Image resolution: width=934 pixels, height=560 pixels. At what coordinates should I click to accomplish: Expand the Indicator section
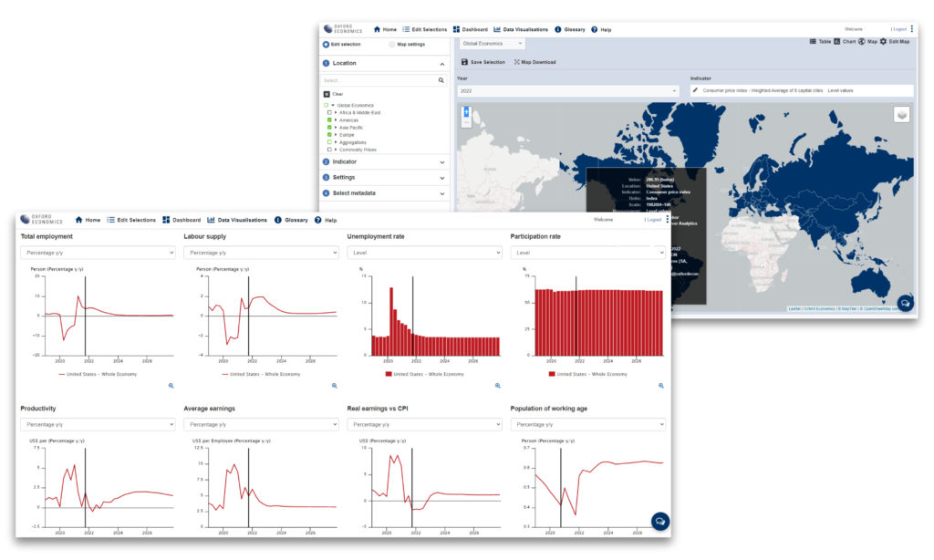442,161
